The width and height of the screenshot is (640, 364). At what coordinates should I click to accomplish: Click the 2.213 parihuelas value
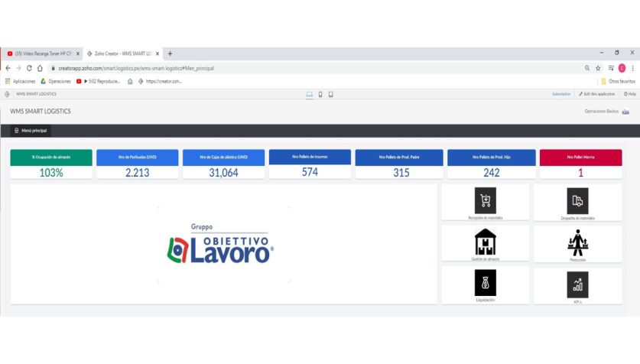tap(137, 173)
